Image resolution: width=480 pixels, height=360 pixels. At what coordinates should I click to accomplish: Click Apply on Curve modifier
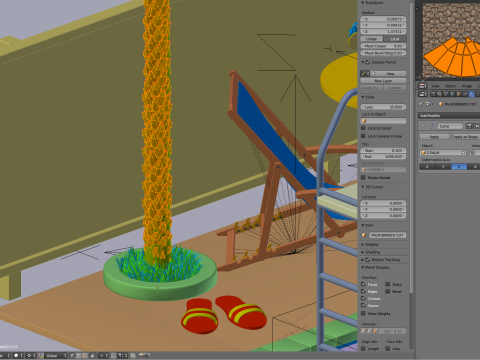pyautogui.click(x=434, y=137)
